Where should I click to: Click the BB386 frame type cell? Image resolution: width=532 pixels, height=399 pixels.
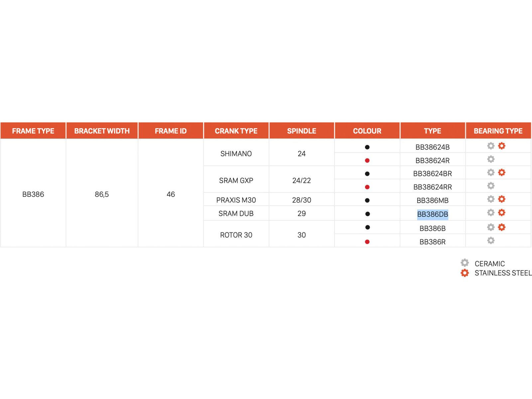click(33, 194)
